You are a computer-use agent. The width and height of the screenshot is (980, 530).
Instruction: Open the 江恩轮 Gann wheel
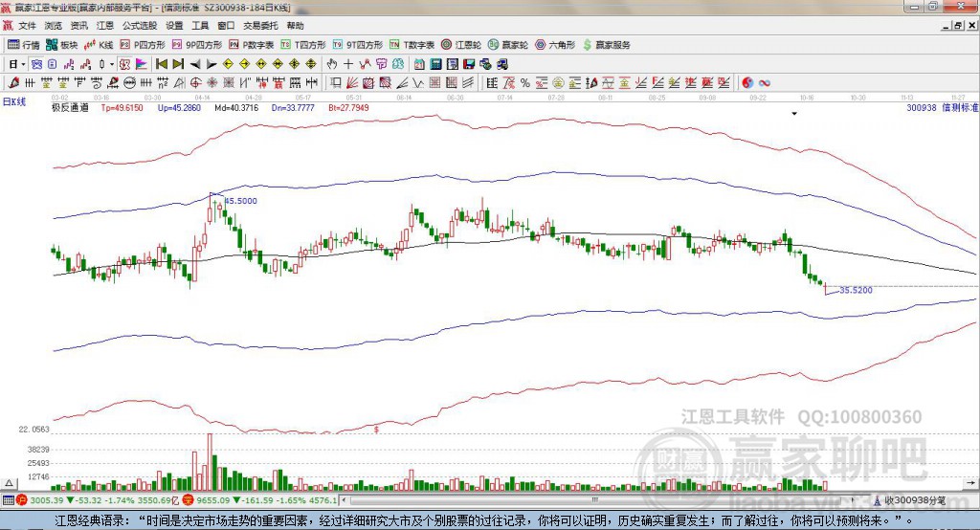[x=461, y=45]
